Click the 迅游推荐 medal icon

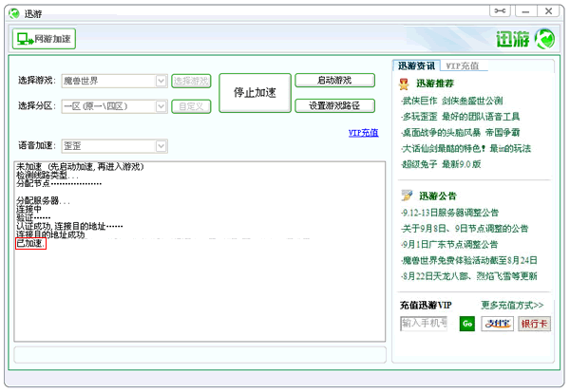point(407,84)
